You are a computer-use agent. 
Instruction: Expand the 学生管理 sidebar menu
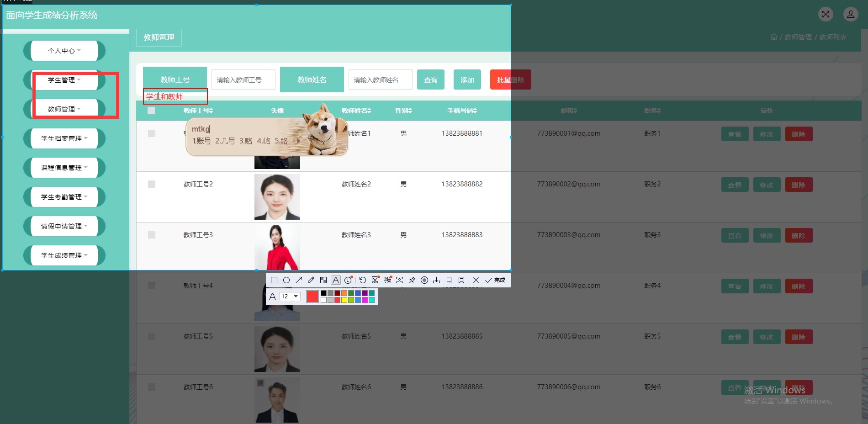pyautogui.click(x=64, y=80)
